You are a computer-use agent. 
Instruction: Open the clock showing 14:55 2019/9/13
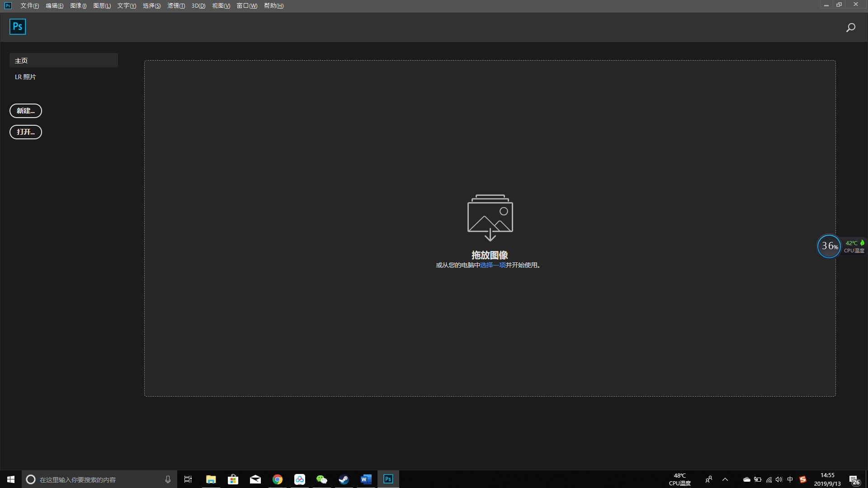pyautogui.click(x=827, y=479)
